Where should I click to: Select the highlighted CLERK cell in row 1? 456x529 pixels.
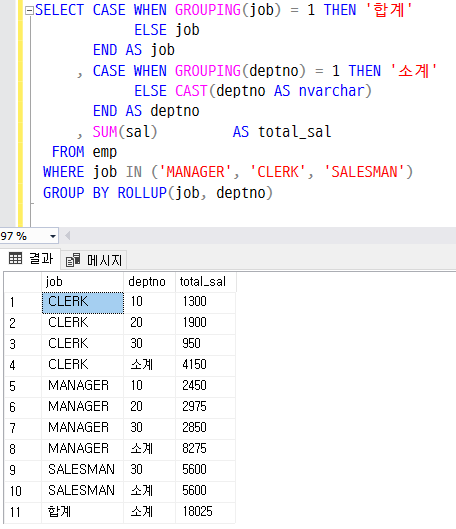(x=83, y=303)
